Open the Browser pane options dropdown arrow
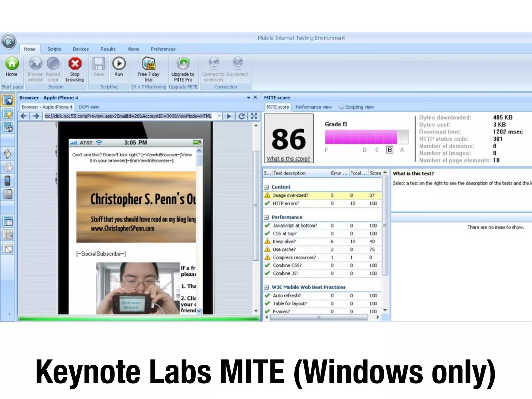The width and height of the screenshot is (532, 399). point(248,97)
